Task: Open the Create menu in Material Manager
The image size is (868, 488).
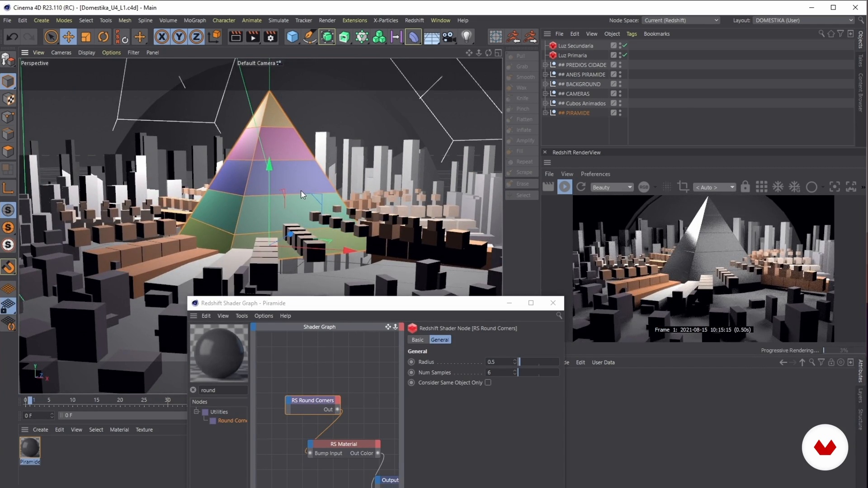Action: tap(40, 430)
